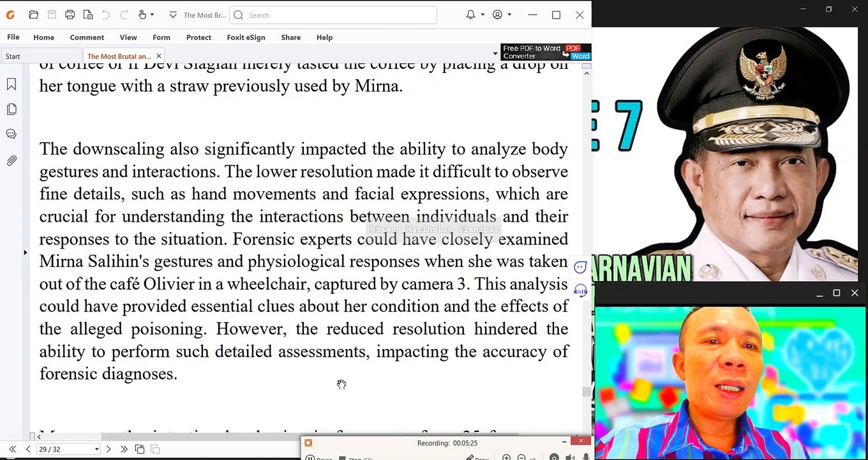Click the previous view icon in status bar
Screen dimensions: 868x460
pos(140,449)
